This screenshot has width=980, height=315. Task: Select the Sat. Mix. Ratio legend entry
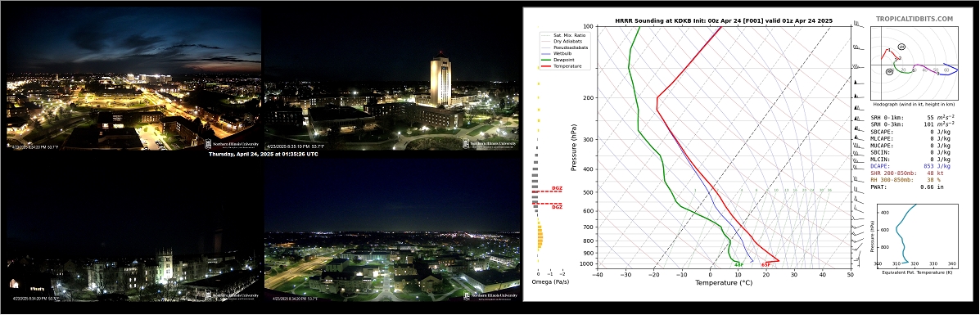(562, 35)
